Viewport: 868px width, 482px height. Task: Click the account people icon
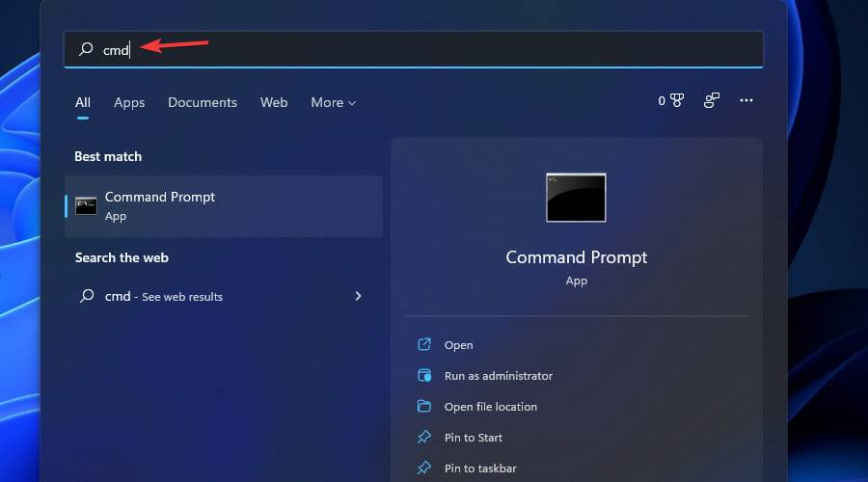712,100
